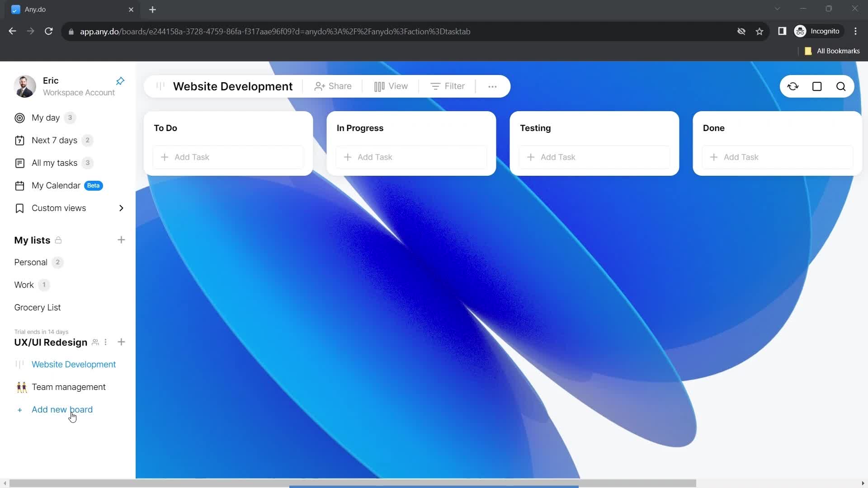
Task: Open the View options panel
Action: [x=391, y=86]
